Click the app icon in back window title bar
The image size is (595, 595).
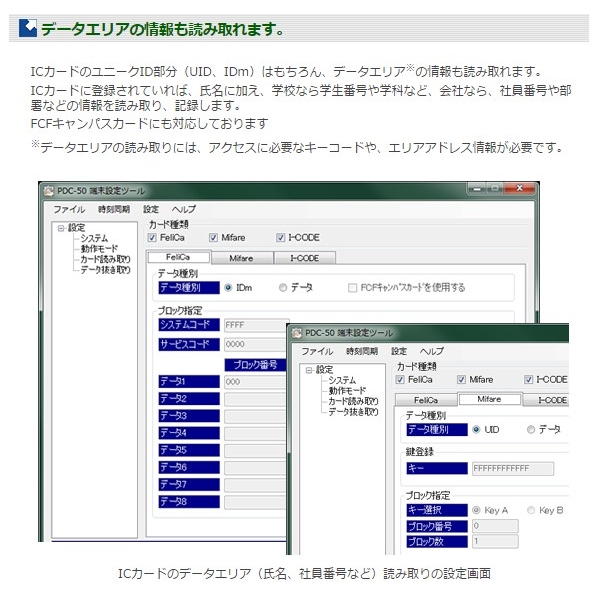(49, 190)
